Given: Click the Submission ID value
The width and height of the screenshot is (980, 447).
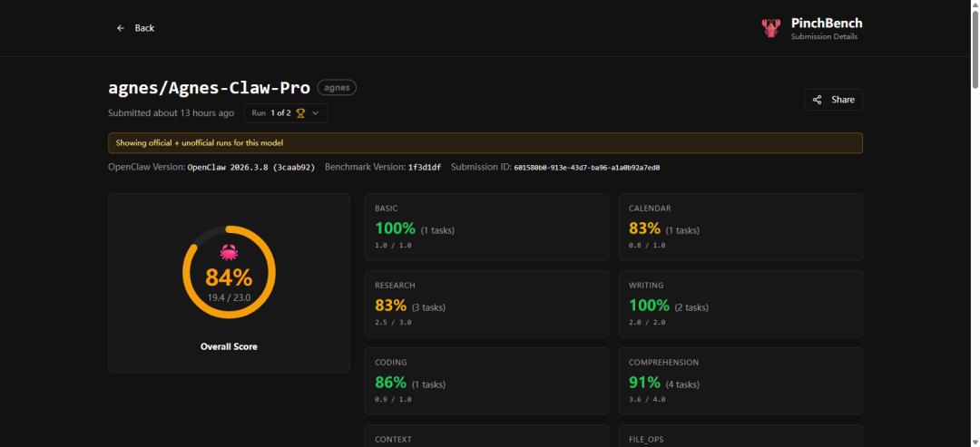Looking at the screenshot, I should (586, 168).
